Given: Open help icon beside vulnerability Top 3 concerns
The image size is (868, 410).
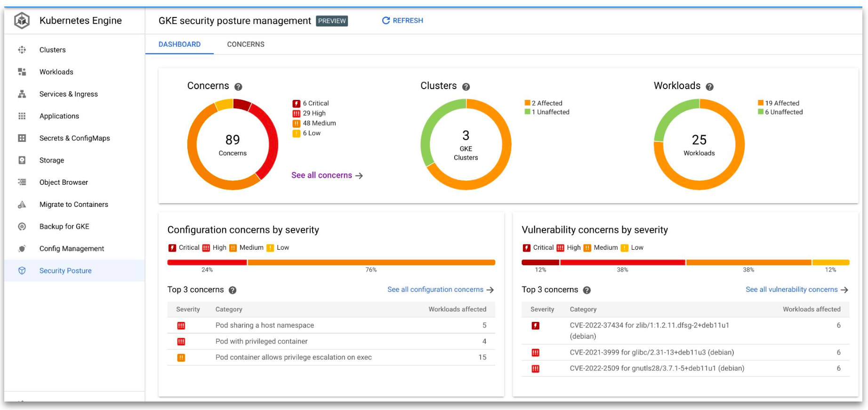Looking at the screenshot, I should (587, 290).
